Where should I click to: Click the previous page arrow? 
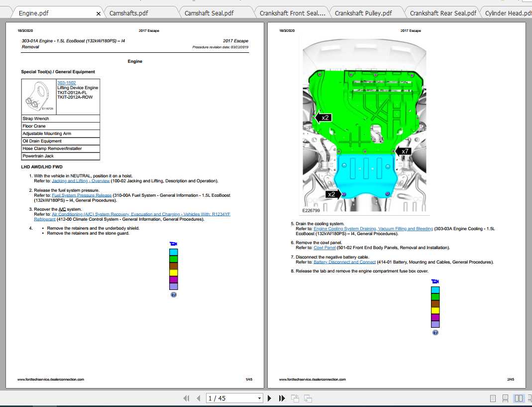(198, 398)
